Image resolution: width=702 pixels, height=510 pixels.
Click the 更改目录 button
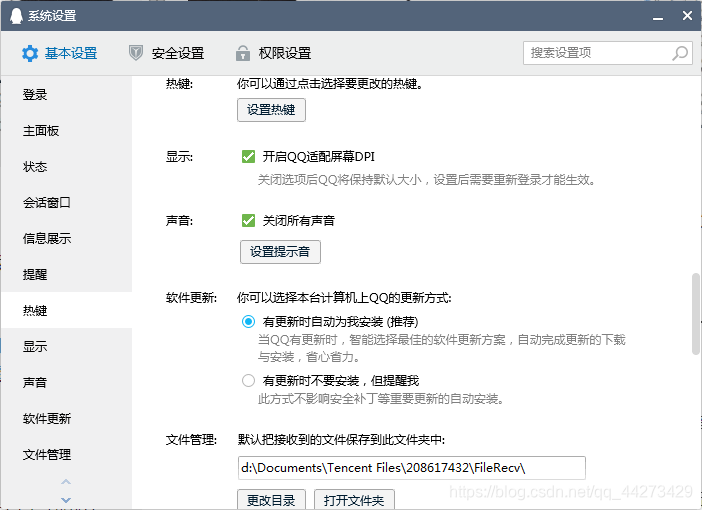pos(271,500)
